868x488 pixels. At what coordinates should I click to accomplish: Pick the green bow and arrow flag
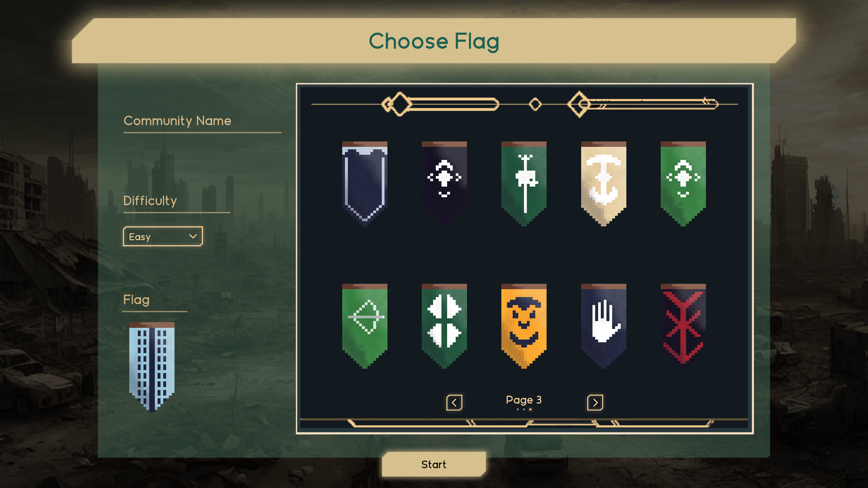[x=365, y=325]
